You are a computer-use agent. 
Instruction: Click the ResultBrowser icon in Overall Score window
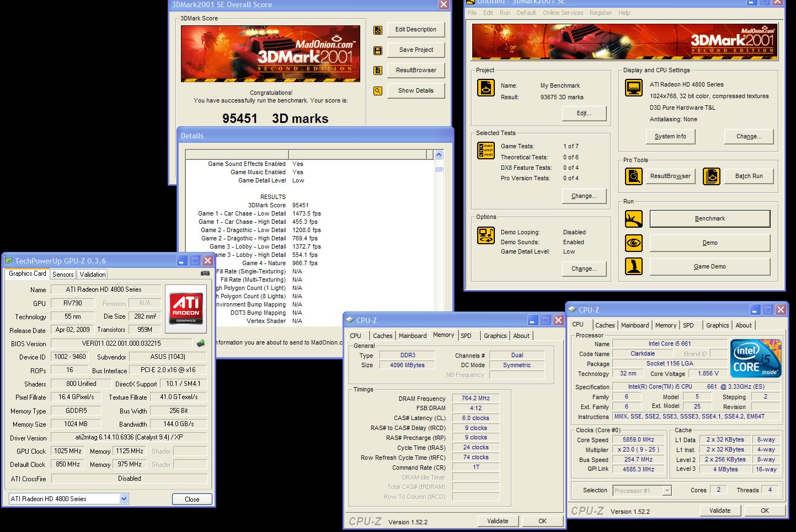(x=378, y=71)
